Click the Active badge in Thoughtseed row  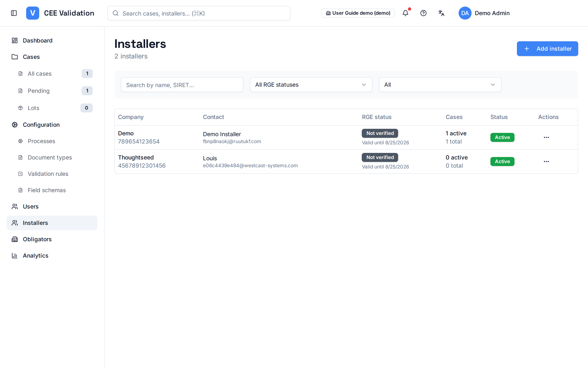pos(502,162)
